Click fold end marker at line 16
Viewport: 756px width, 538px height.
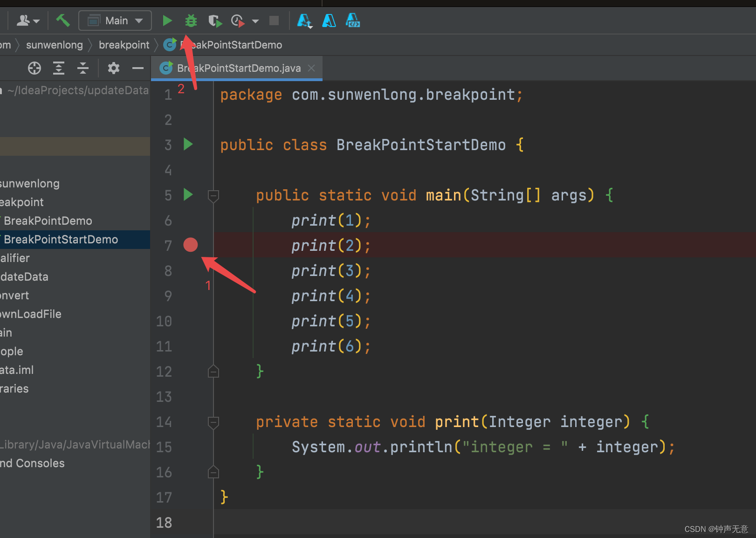213,472
